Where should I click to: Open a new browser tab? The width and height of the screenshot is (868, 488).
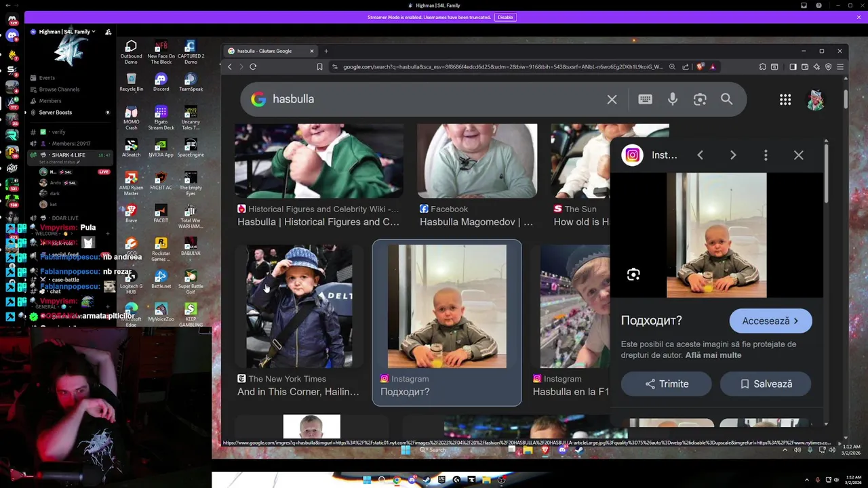point(326,51)
